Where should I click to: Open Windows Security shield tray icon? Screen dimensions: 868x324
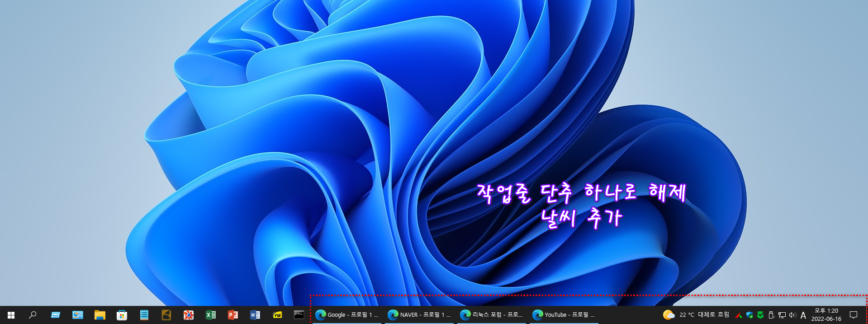[749, 315]
